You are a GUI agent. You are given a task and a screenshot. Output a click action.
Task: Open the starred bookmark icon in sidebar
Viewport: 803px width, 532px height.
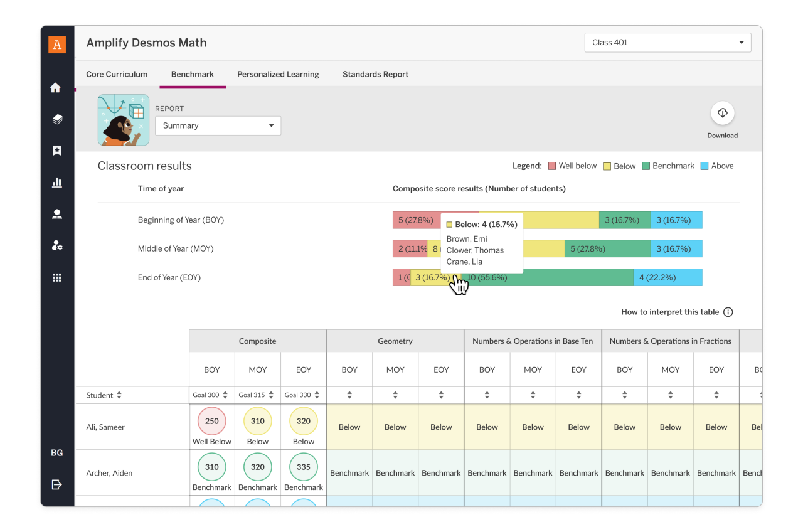point(57,151)
